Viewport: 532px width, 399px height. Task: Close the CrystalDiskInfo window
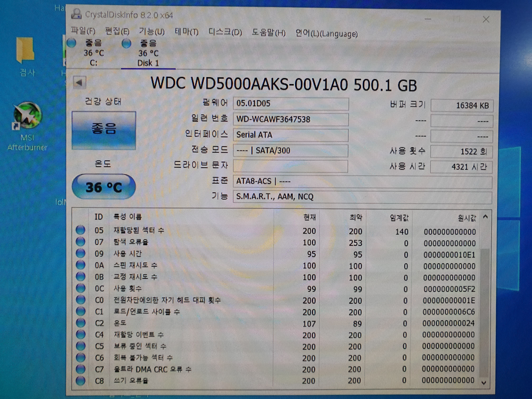tap(486, 20)
